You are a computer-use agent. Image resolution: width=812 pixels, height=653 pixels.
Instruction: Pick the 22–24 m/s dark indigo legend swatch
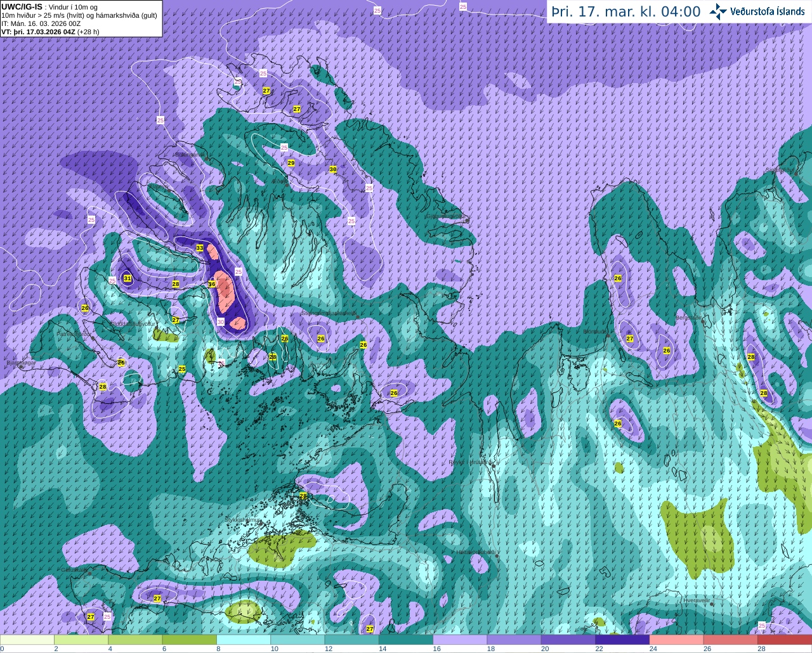click(622, 639)
